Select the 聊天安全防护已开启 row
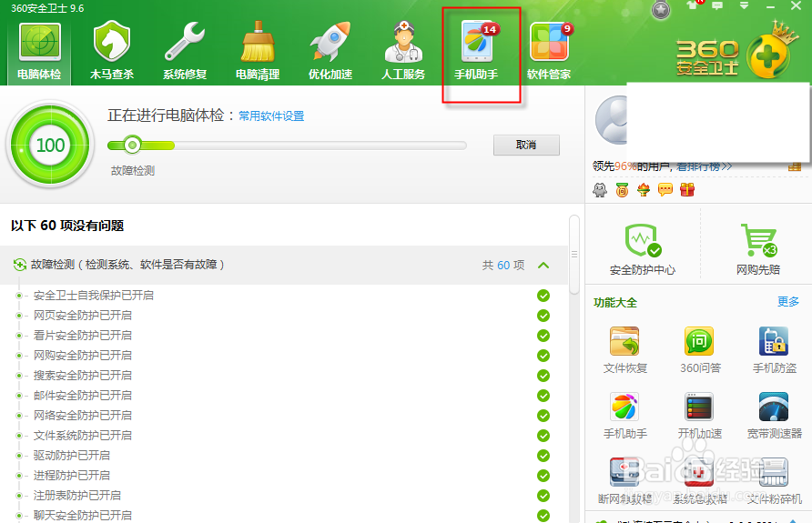812x523 pixels. coord(284,516)
